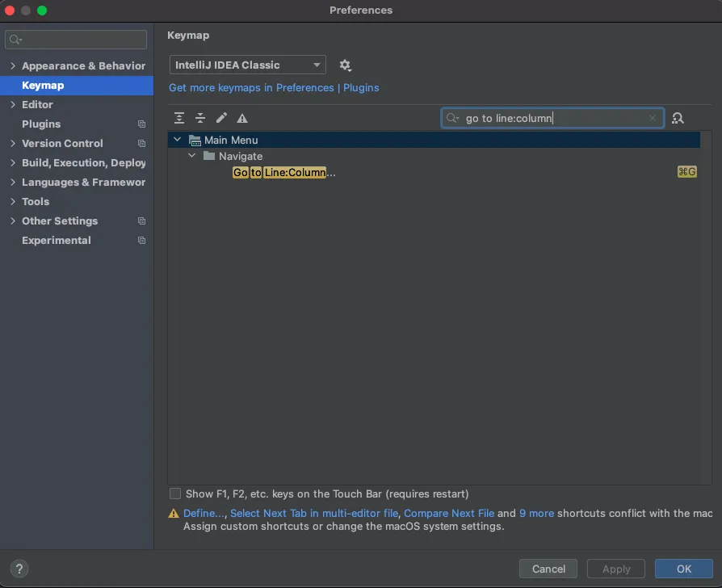
Task: Click Find Actions by Shortcut icon
Action: coord(678,119)
